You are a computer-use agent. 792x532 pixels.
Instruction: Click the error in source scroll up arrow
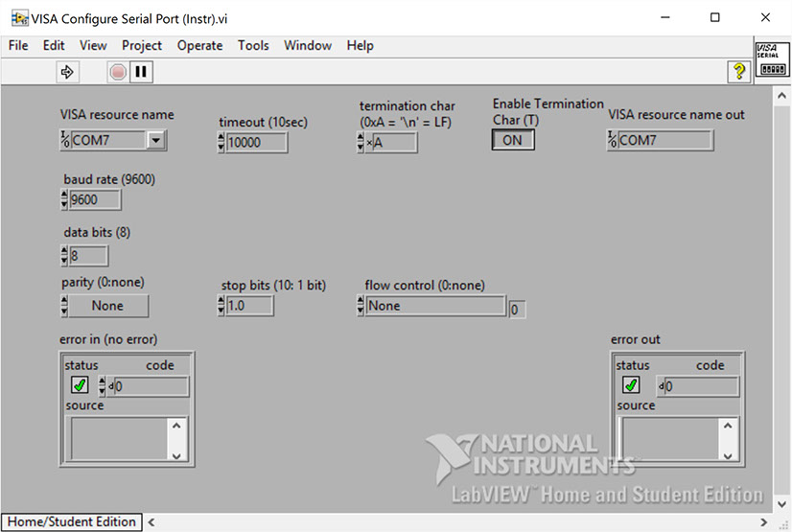point(176,426)
